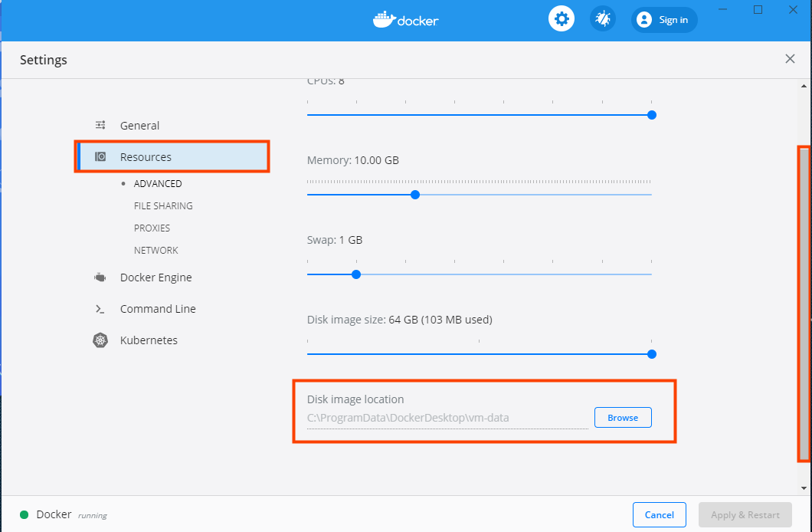Click the scrollbar up arrow
This screenshot has width=812, height=532.
(x=804, y=86)
